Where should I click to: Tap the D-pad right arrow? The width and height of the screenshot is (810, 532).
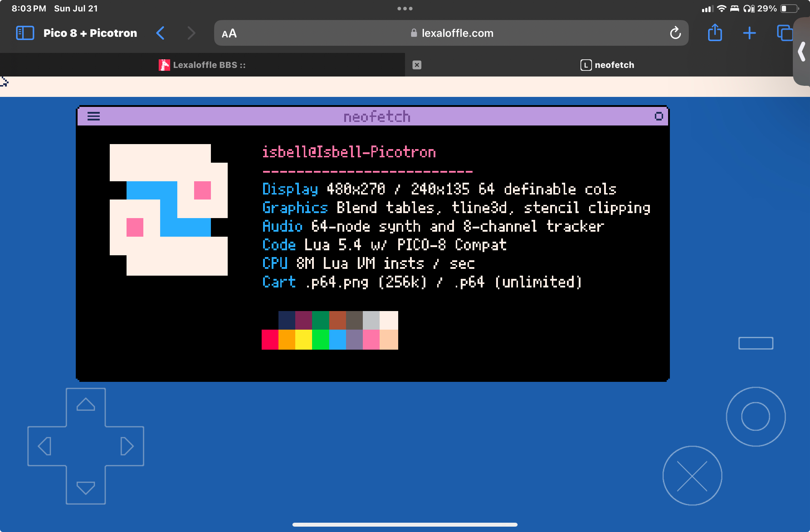(127, 446)
